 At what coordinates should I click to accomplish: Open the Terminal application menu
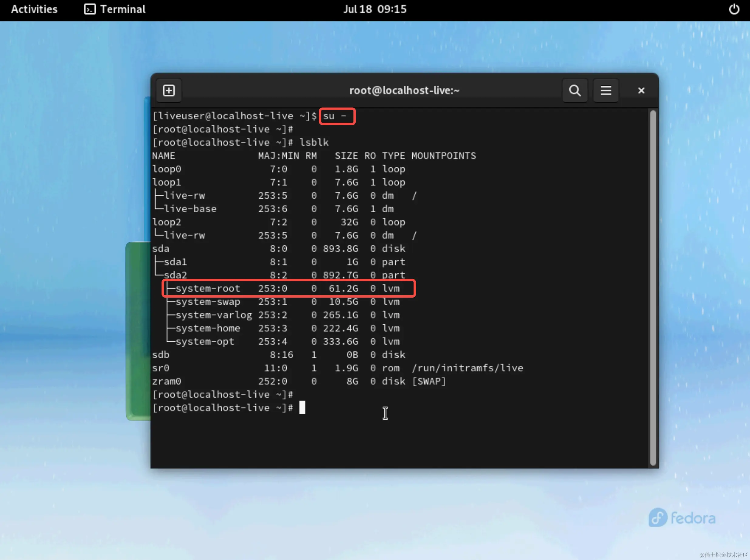coord(122,9)
